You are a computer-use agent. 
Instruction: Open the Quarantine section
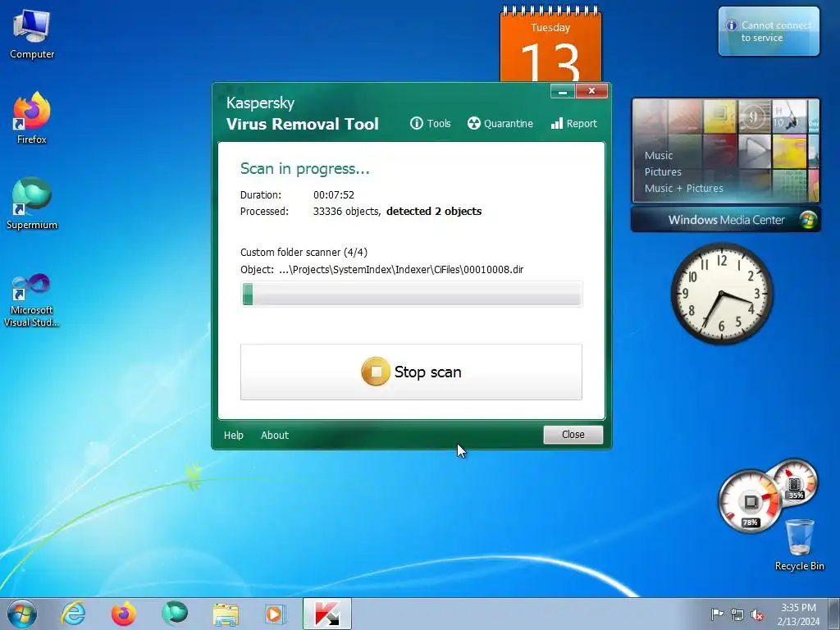click(500, 124)
